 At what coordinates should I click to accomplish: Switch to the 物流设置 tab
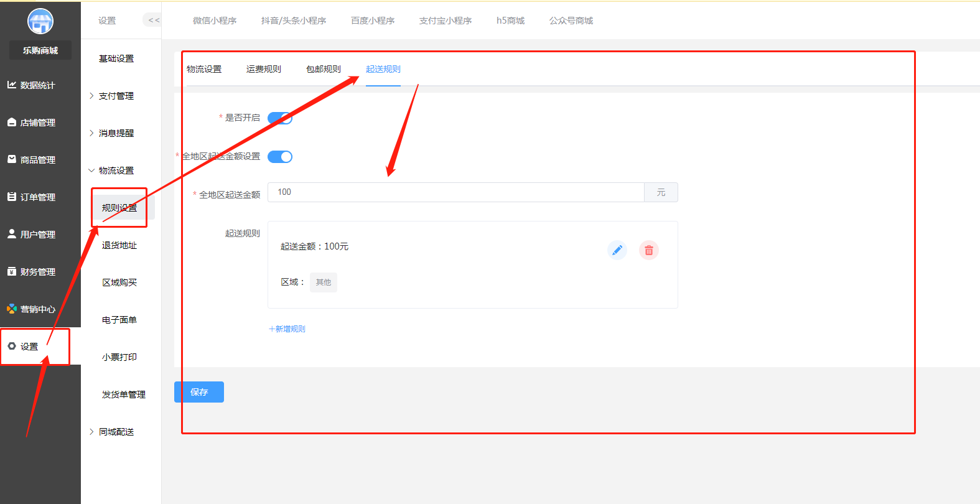coord(204,69)
